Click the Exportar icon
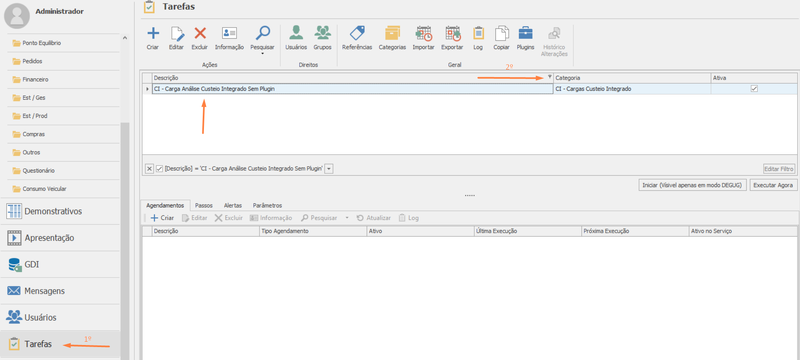This screenshot has width=800, height=360. 453,34
